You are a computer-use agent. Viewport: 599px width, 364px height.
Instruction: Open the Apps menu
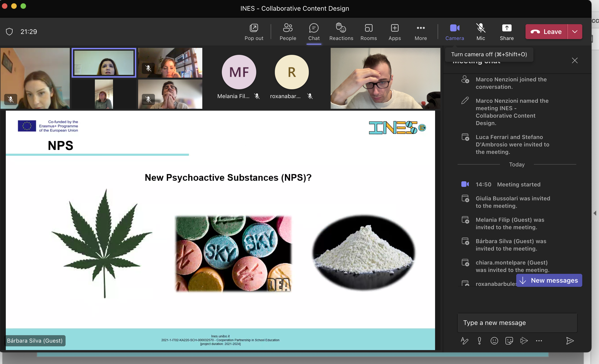(x=395, y=32)
